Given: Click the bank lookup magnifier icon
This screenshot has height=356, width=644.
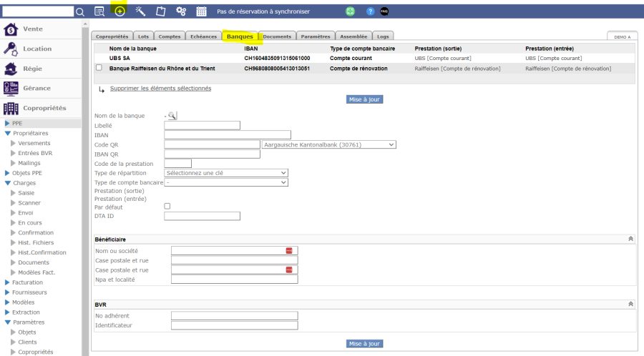Looking at the screenshot, I should click(x=172, y=116).
